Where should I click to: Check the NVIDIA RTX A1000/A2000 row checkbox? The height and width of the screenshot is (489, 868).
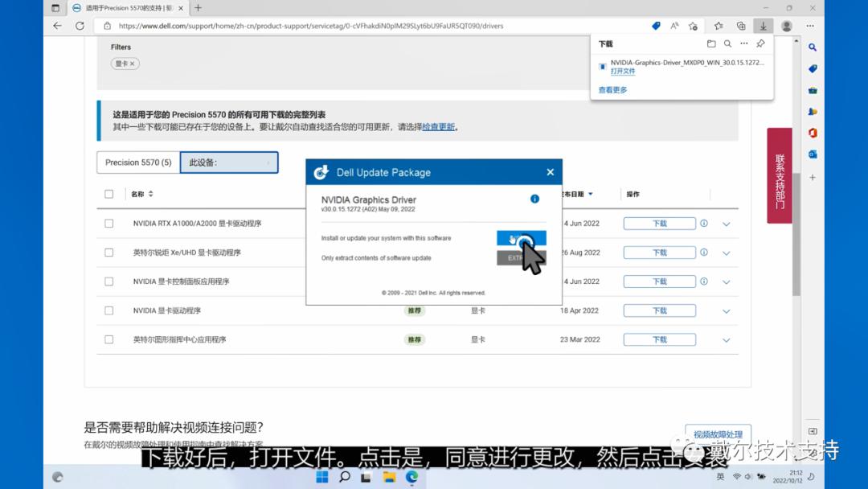[x=108, y=224]
